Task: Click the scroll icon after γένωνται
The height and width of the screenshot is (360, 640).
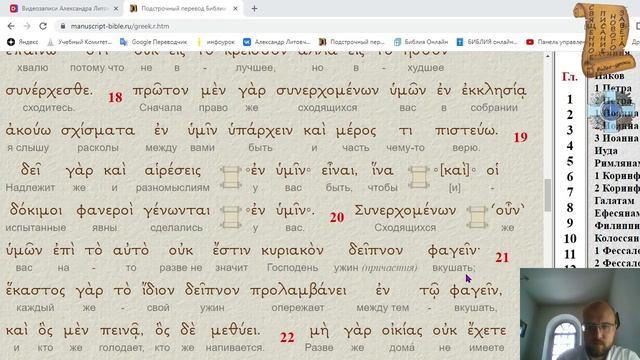Action: click(231, 217)
